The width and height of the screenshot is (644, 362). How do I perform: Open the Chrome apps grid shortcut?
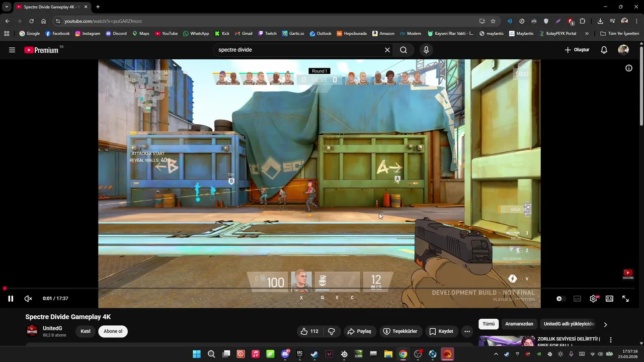pos(7,34)
